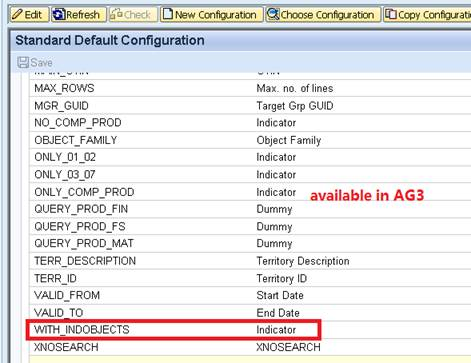Select the MGR_GUID field name

coord(61,106)
